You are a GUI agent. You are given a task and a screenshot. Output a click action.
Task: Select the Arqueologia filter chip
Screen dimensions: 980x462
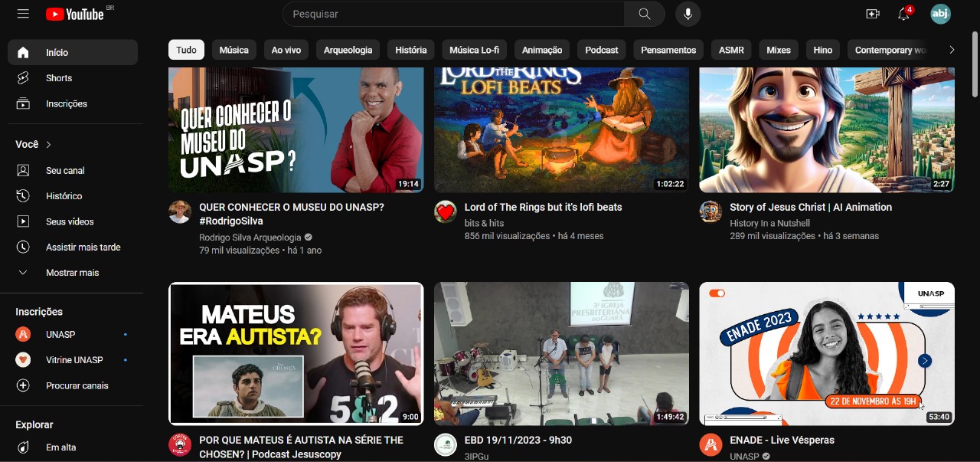pos(348,50)
